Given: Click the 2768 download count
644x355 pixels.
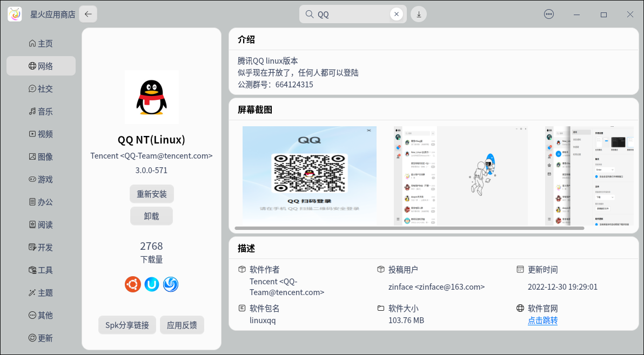Looking at the screenshot, I should [x=152, y=246].
